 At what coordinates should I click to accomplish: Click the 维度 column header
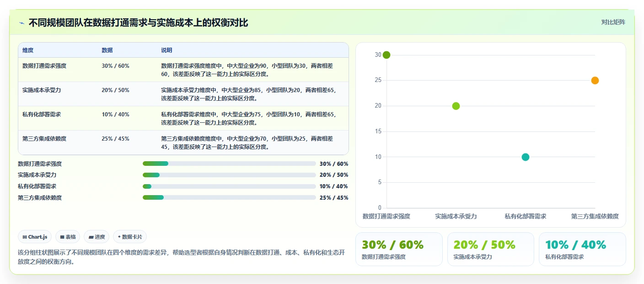tap(28, 50)
